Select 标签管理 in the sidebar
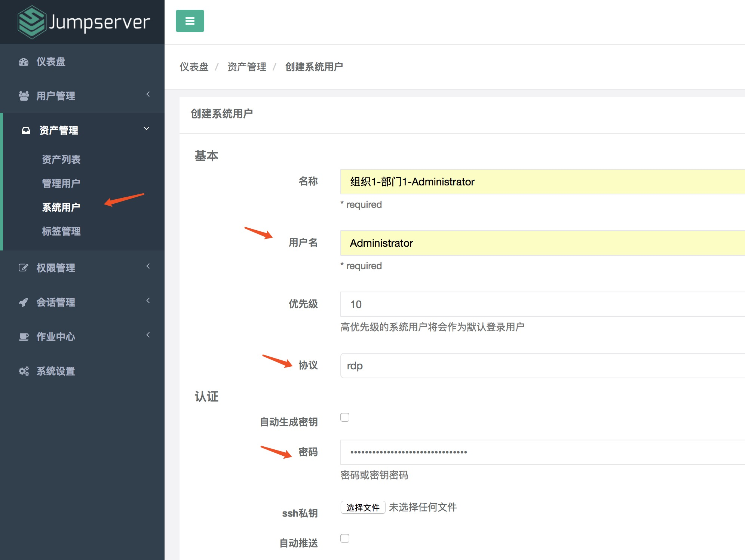Viewport: 745px width, 560px height. [x=61, y=231]
